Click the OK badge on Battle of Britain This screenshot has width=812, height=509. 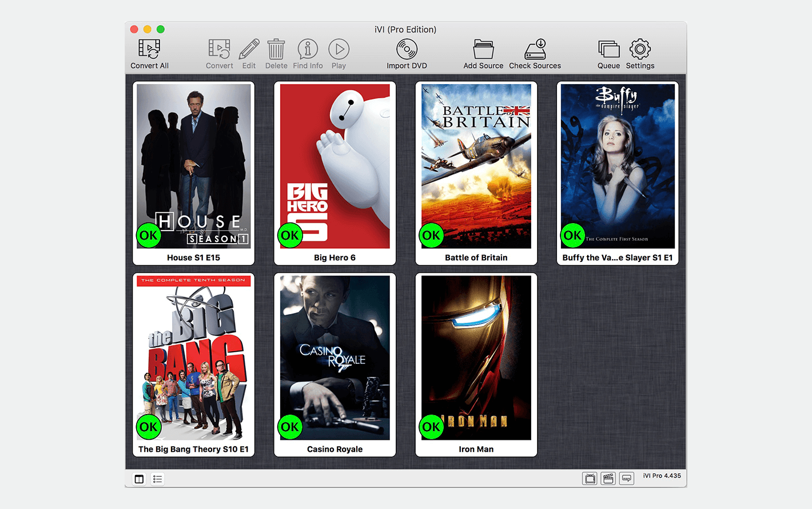[431, 235]
